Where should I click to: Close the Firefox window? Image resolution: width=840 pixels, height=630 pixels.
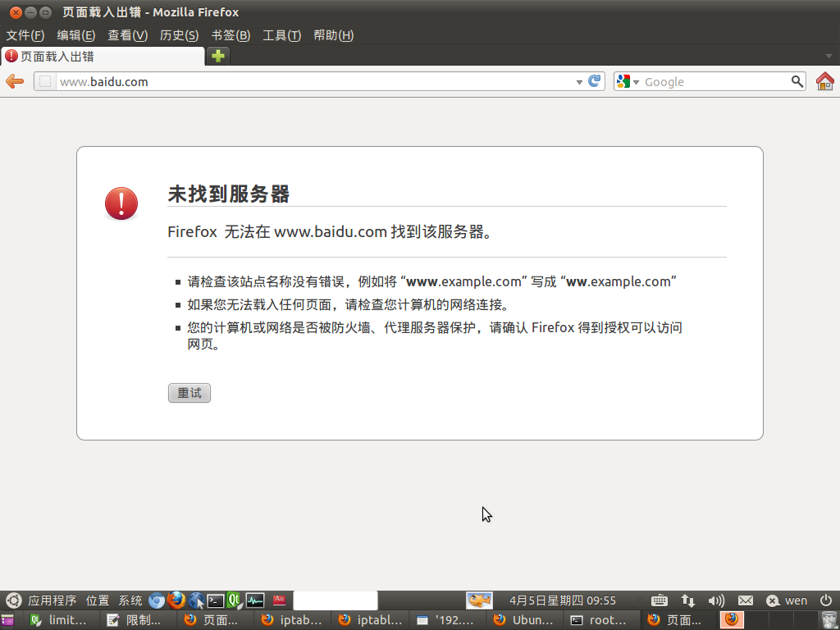[x=16, y=11]
